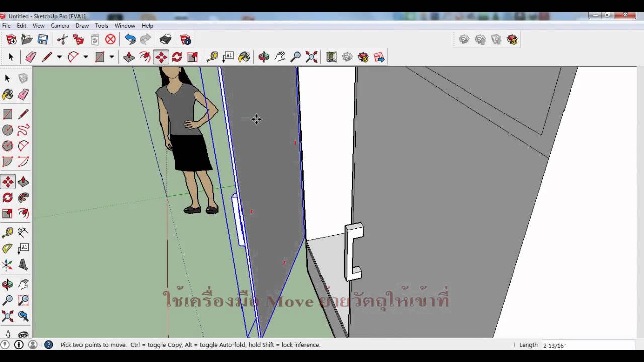The width and height of the screenshot is (644, 362).
Task: Click the red-yellow icon in floating toolbar
Action: pos(512,39)
